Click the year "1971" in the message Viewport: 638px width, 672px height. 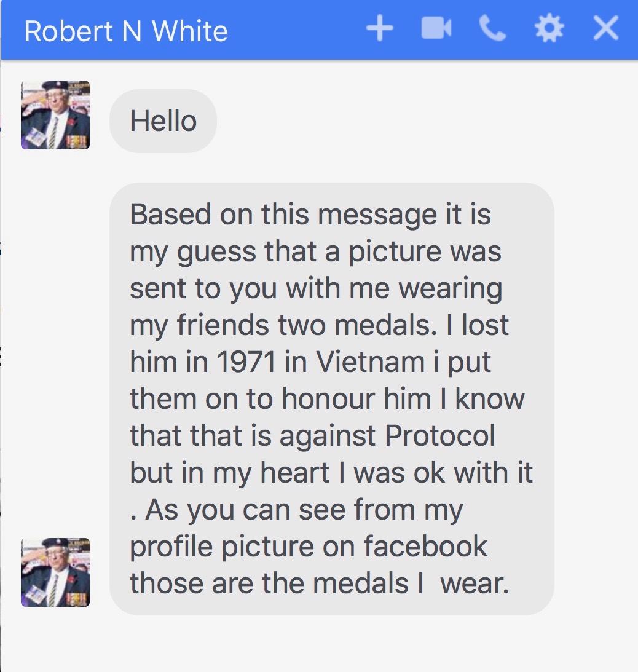click(246, 363)
